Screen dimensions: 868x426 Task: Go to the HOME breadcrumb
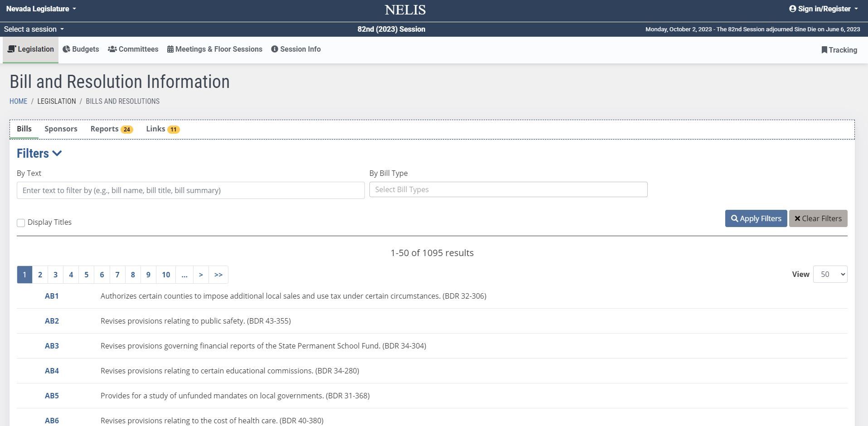point(18,101)
